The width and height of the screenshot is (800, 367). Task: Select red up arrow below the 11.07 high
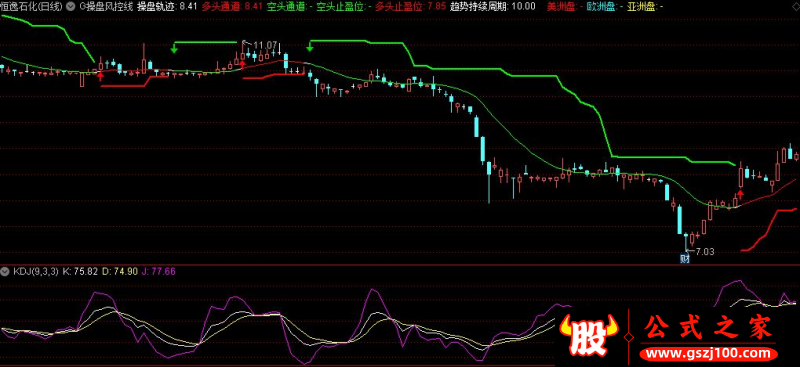click(x=242, y=63)
